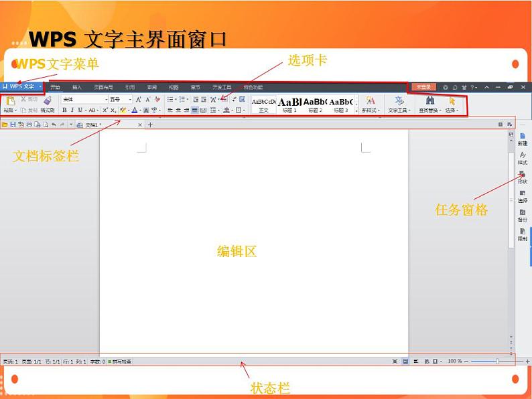Image resolution: width=532 pixels, height=399 pixels.
Task: Toggle Italic formatting
Action: [x=72, y=110]
